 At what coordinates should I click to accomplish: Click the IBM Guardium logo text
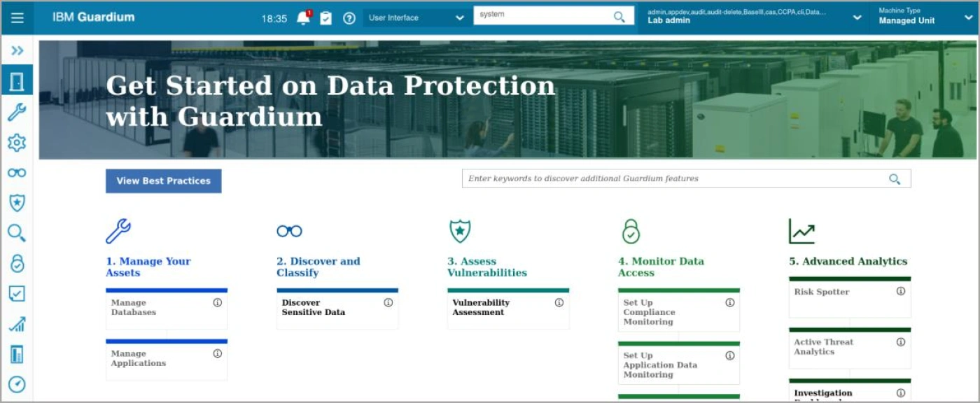click(x=94, y=17)
